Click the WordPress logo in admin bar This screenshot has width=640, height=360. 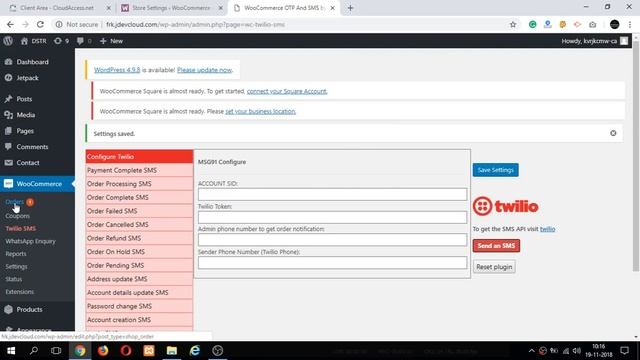[8, 41]
